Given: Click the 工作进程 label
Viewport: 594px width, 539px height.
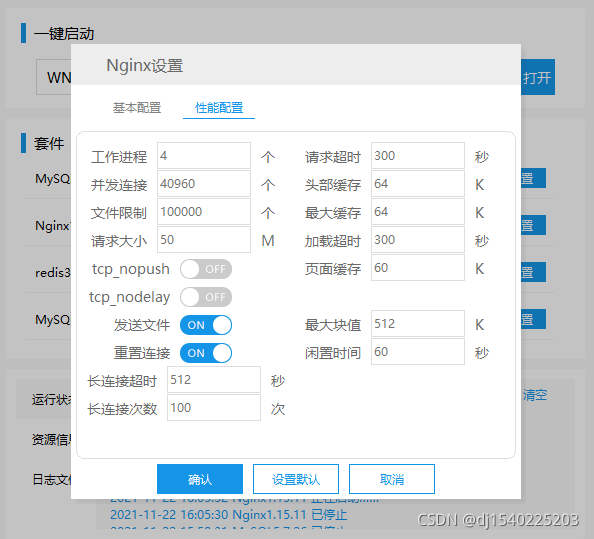Looking at the screenshot, I should point(119,157).
